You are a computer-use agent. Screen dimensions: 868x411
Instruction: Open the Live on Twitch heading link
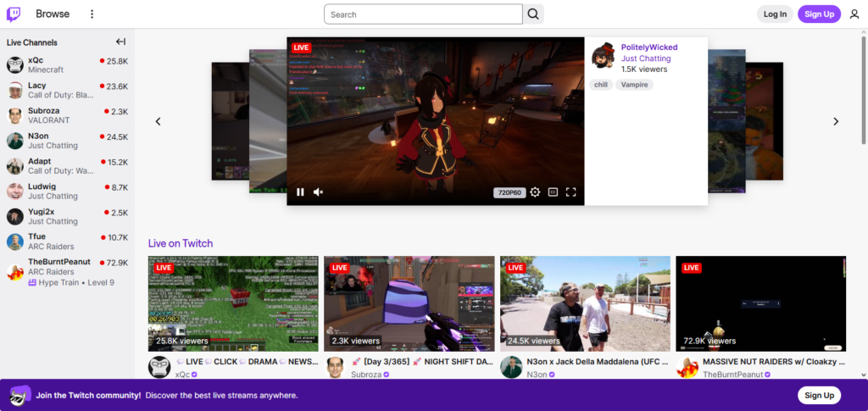(181, 243)
